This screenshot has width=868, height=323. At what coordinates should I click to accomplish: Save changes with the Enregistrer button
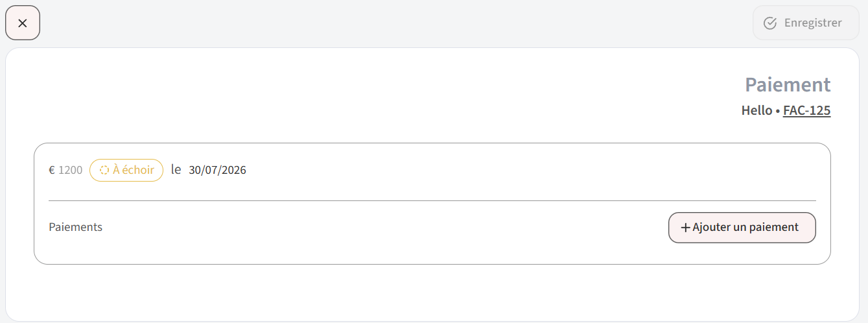point(806,23)
